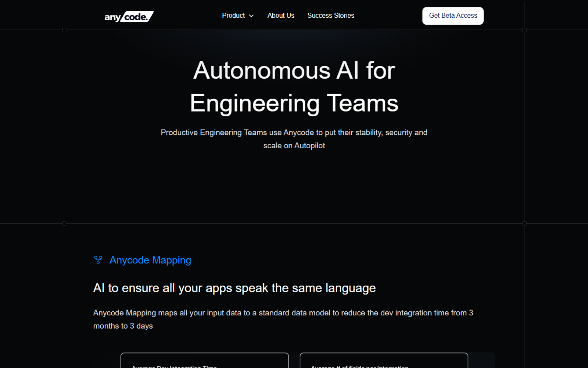Select the "scale on Autopilot" subtitle line
This screenshot has height=368, width=588.
pyautogui.click(x=294, y=146)
